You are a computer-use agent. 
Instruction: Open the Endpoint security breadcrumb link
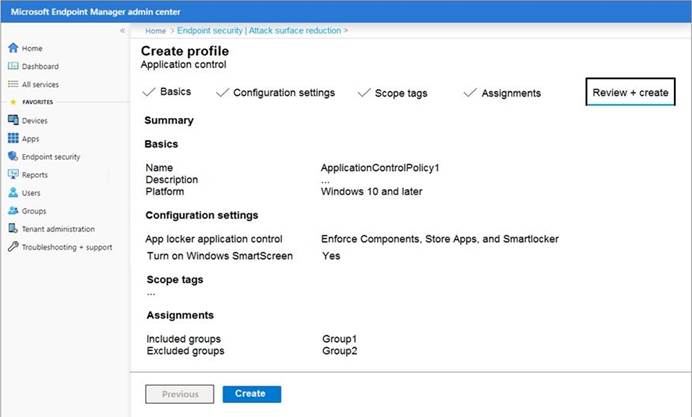210,30
